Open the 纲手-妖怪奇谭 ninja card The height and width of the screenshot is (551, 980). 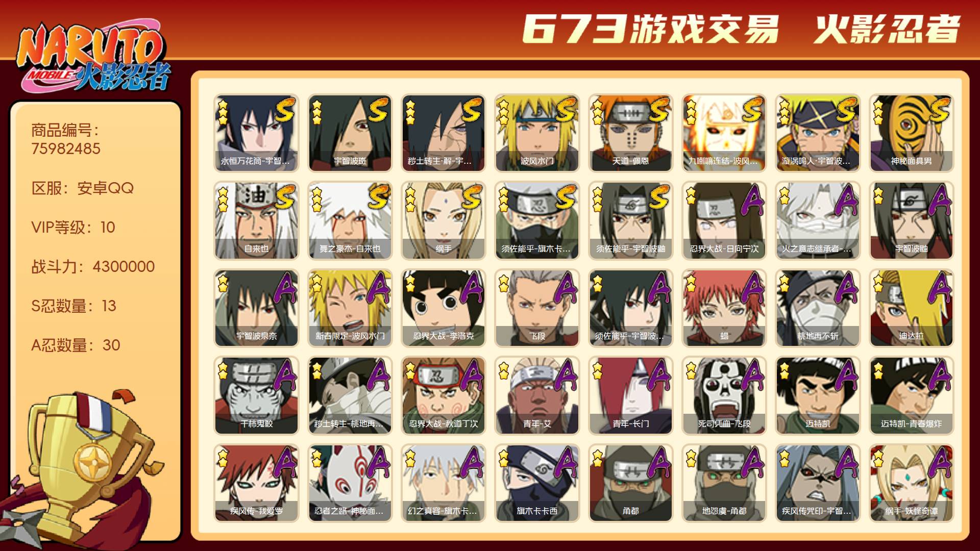click(x=911, y=483)
